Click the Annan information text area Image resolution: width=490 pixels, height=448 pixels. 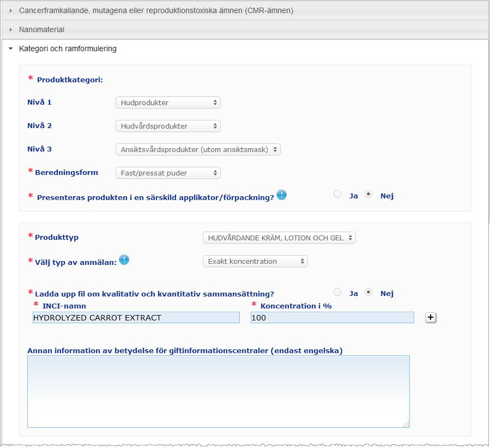point(219,391)
